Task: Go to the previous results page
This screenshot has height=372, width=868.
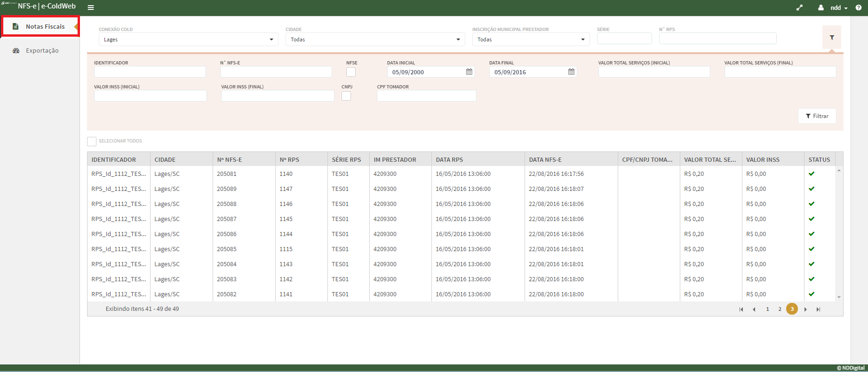Action: click(x=754, y=309)
